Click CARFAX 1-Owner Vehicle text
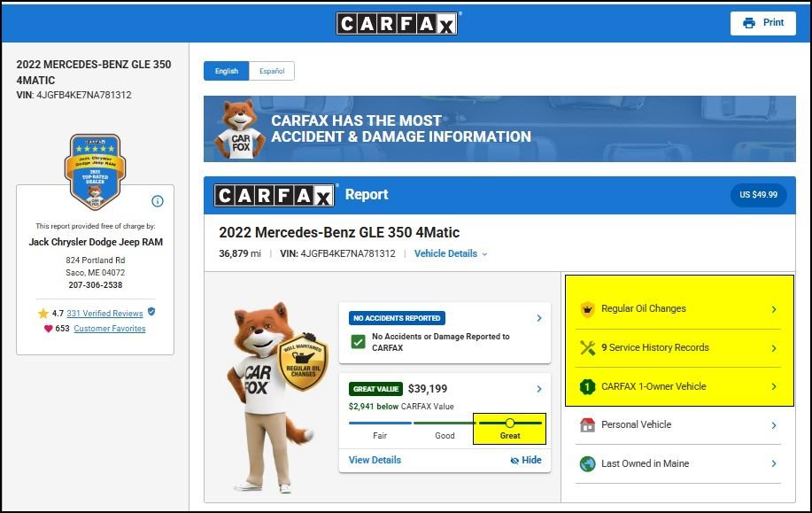The width and height of the screenshot is (812, 513). [x=653, y=386]
